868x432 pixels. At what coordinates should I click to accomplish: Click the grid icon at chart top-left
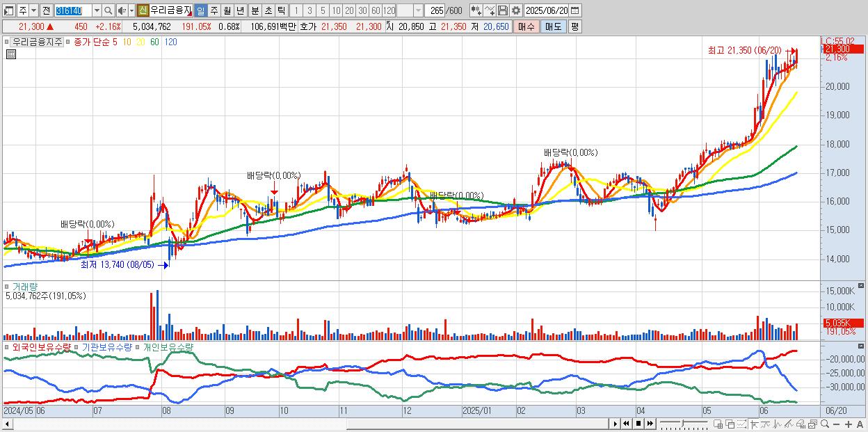point(10,54)
